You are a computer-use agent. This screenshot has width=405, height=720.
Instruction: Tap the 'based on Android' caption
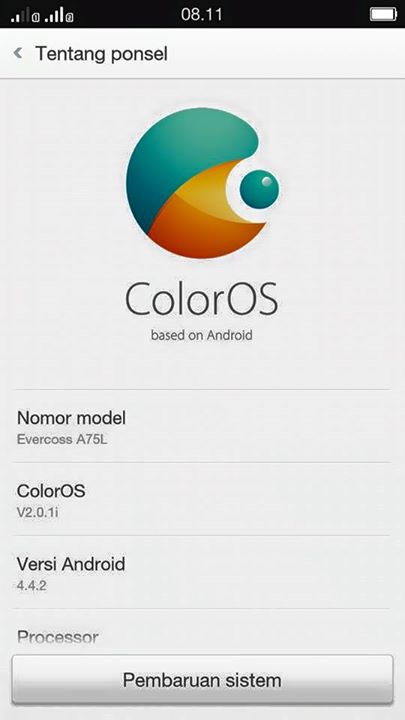(202, 335)
